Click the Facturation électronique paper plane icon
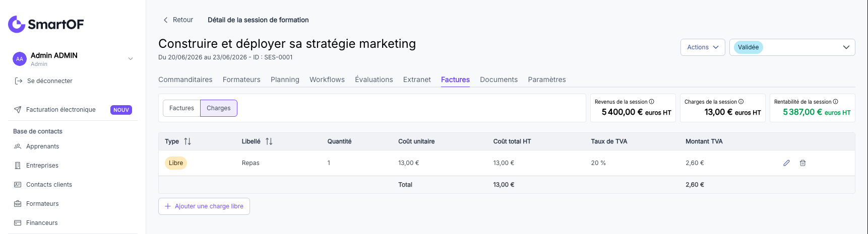 [x=18, y=110]
